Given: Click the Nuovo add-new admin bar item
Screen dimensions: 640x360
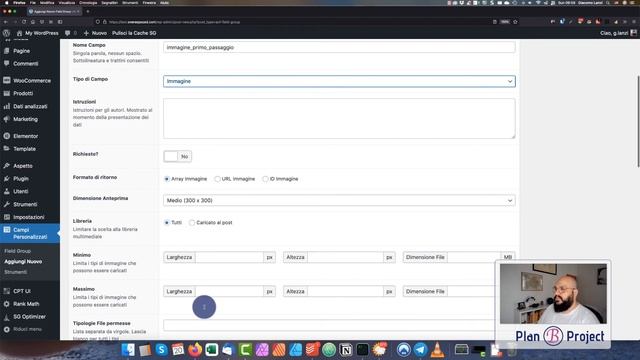Looking at the screenshot, I should [x=95, y=33].
